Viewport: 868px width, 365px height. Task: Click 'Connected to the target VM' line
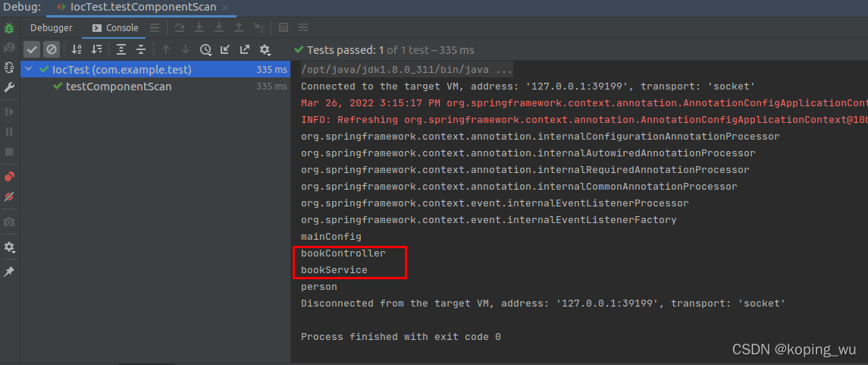pyautogui.click(x=528, y=87)
